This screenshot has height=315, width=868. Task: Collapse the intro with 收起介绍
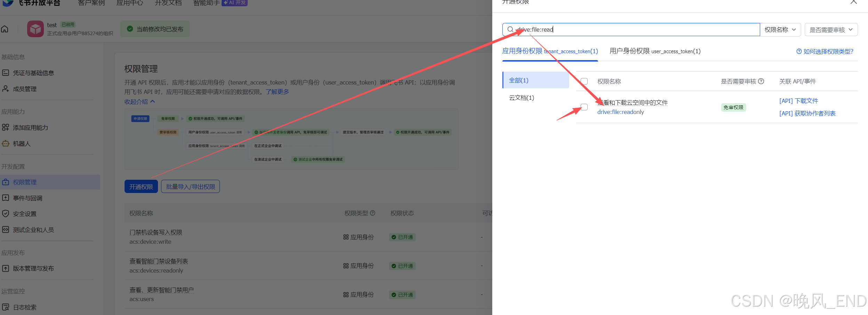pyautogui.click(x=140, y=102)
